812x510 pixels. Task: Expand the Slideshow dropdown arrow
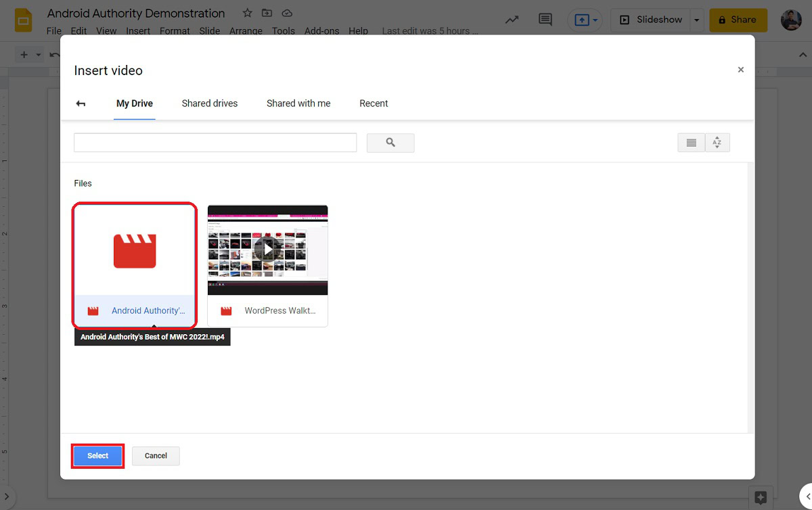point(696,20)
